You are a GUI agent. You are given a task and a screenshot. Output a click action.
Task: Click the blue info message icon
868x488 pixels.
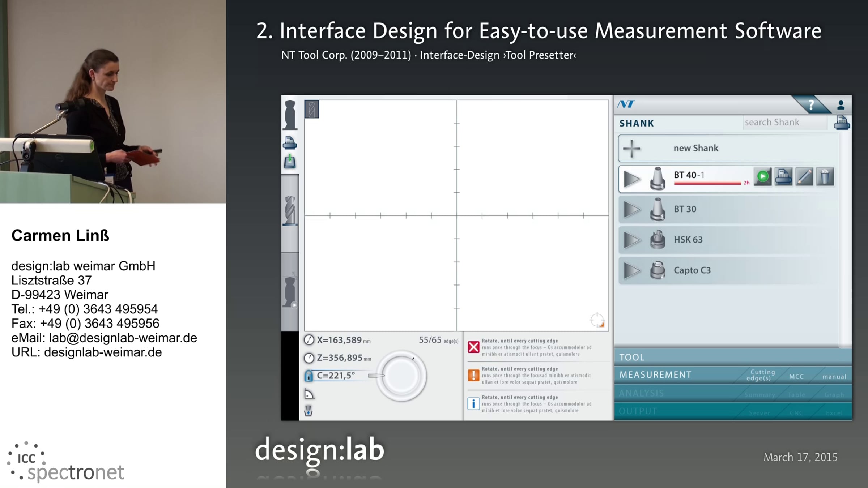coord(473,403)
